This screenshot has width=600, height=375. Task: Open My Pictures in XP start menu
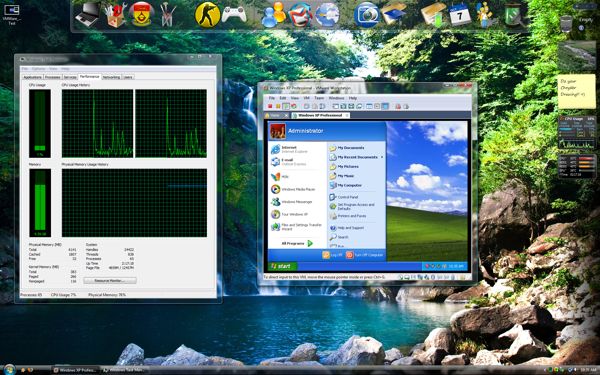coord(344,167)
